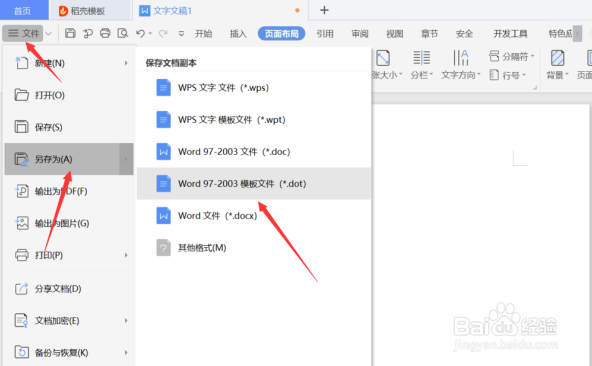Switch to the 开始 ribbon tab
The image size is (592, 366).
204,34
